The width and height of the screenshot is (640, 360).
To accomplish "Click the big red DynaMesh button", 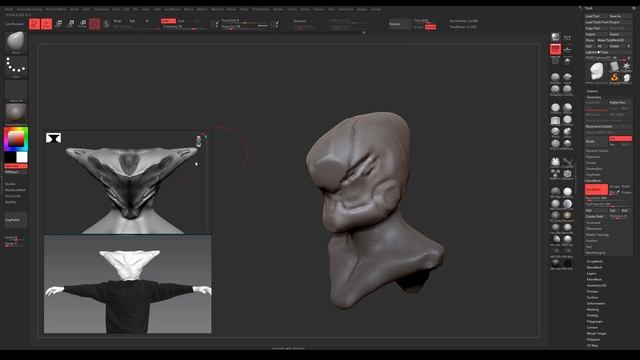I will coord(596,189).
